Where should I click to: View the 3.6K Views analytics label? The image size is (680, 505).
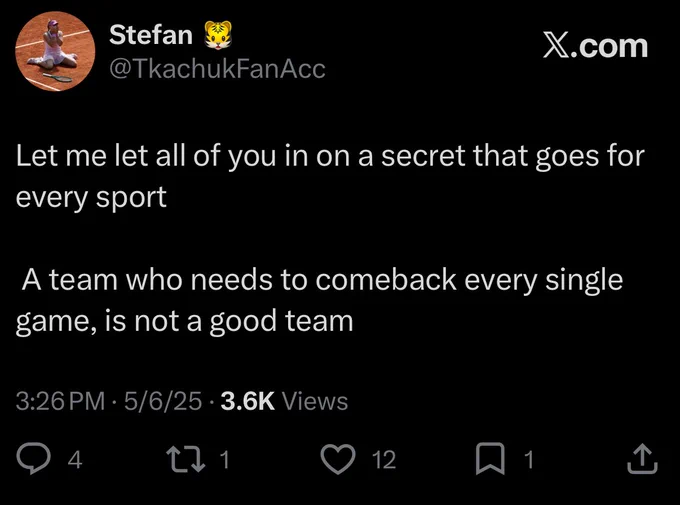[x=284, y=401]
